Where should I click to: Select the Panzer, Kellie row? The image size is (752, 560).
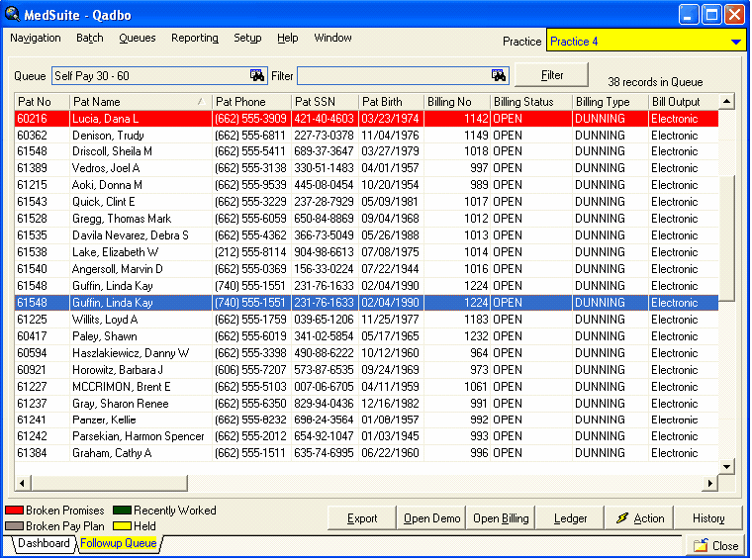[x=366, y=420]
